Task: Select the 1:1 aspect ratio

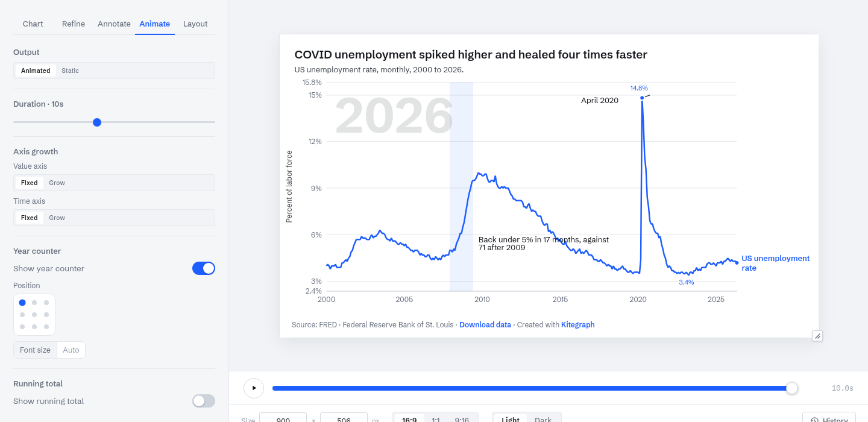Action: 436,420
